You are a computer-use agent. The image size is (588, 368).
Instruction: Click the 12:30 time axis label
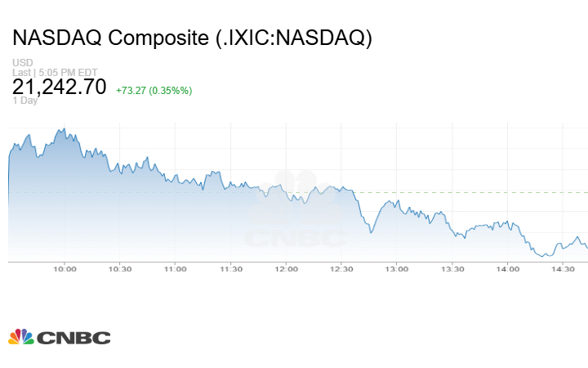point(341,268)
